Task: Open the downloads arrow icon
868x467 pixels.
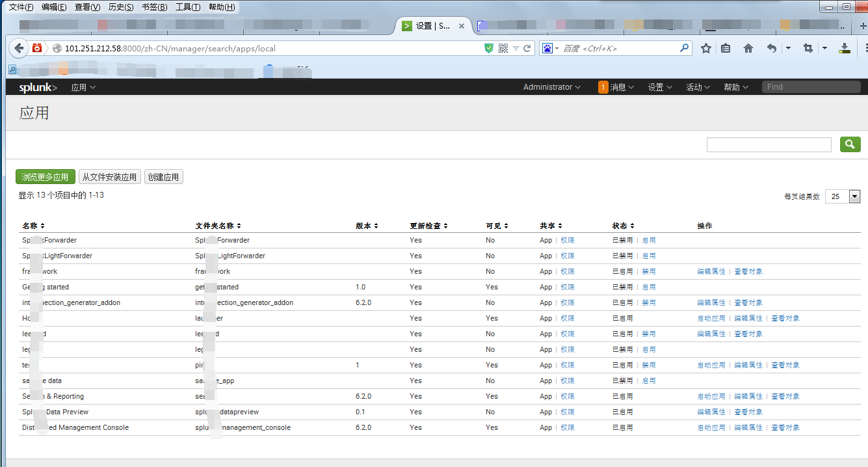Action: click(845, 48)
